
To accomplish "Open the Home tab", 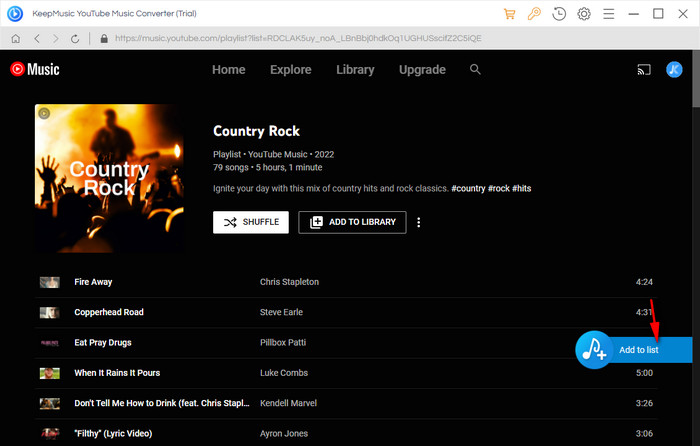I will (229, 70).
